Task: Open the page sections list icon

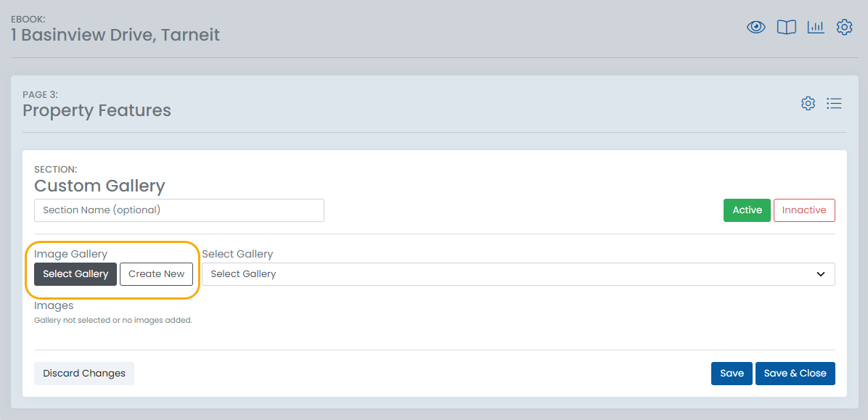Action: (835, 104)
